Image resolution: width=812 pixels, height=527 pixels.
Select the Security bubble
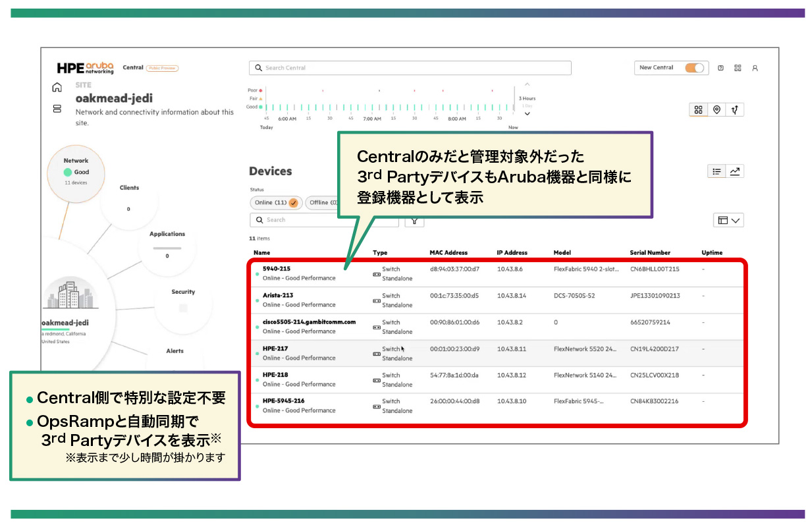[x=183, y=304]
